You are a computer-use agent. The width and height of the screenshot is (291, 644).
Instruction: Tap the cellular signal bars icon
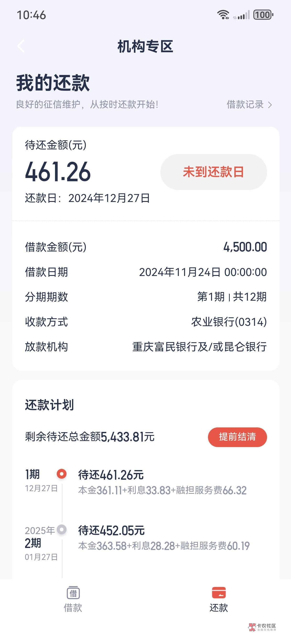(241, 15)
